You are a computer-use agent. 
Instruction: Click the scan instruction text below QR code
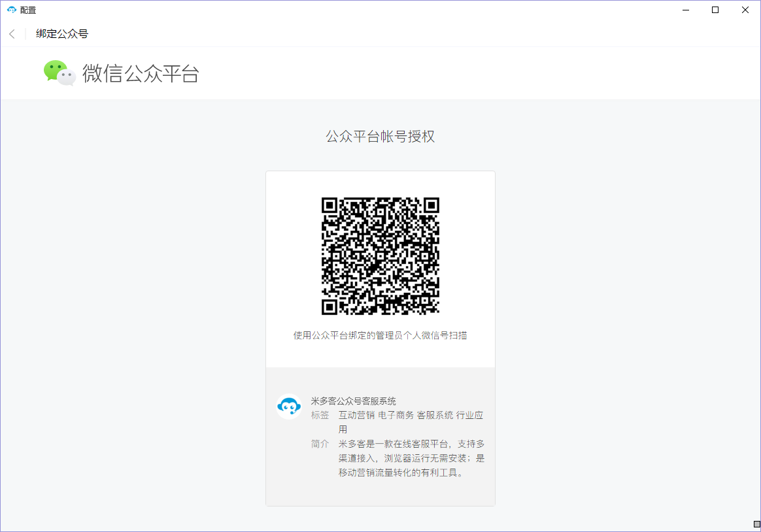(380, 335)
